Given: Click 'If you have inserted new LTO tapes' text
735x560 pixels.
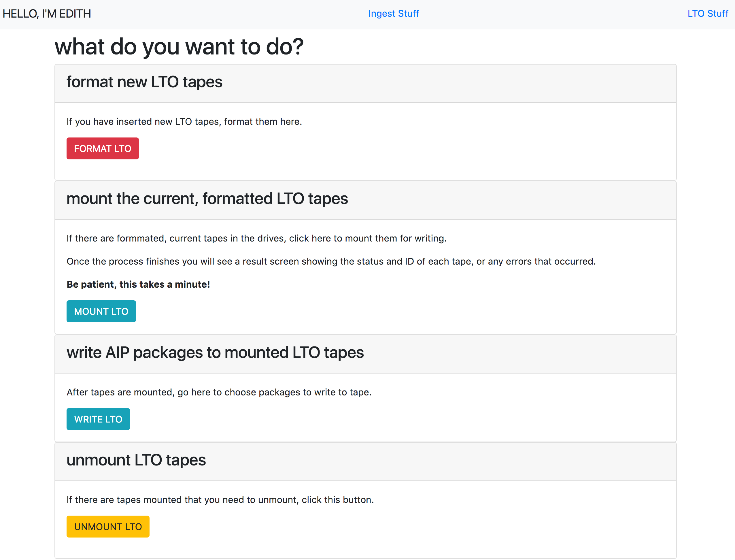Looking at the screenshot, I should [184, 122].
